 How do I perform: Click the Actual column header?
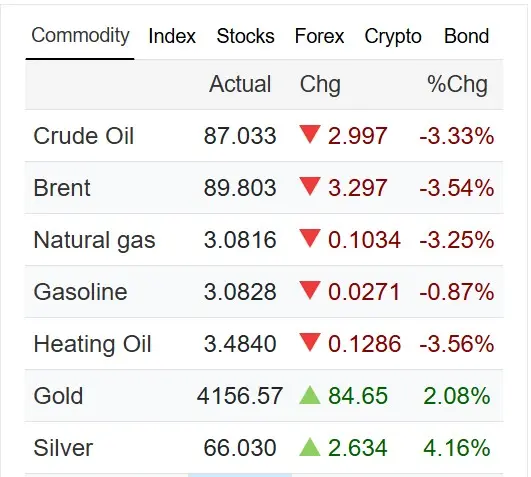click(x=240, y=84)
